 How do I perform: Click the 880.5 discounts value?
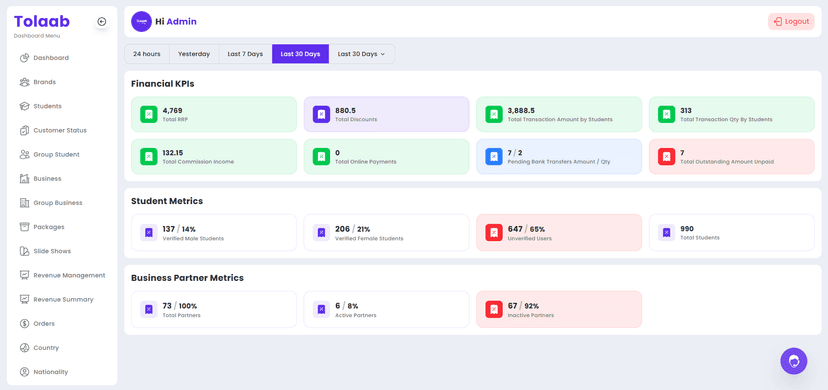tap(345, 111)
